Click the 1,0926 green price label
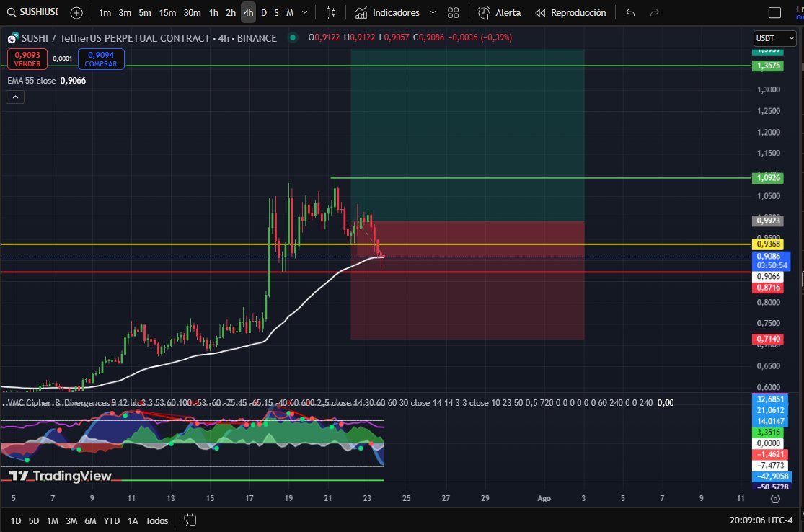Viewport: 804px width, 532px height. coord(768,178)
